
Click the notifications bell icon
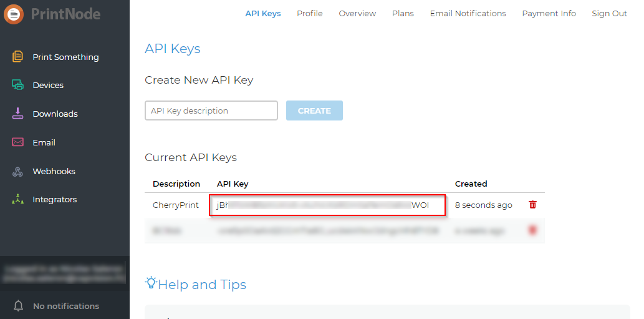click(19, 306)
